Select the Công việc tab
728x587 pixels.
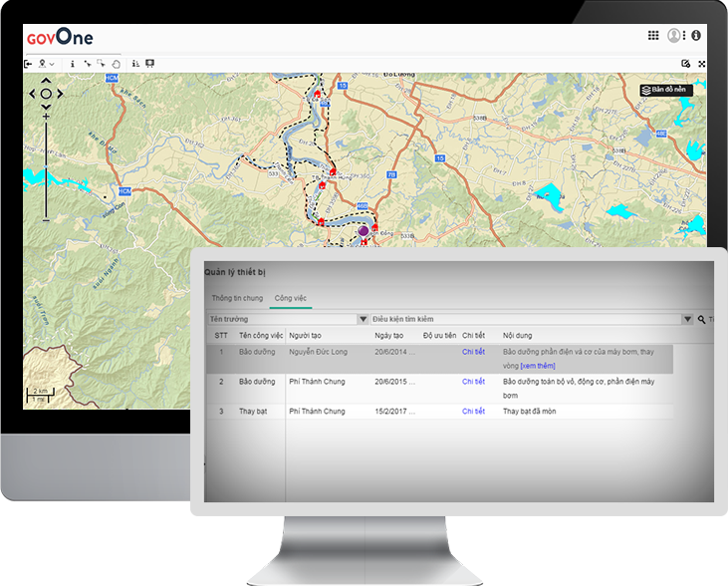pyautogui.click(x=291, y=298)
